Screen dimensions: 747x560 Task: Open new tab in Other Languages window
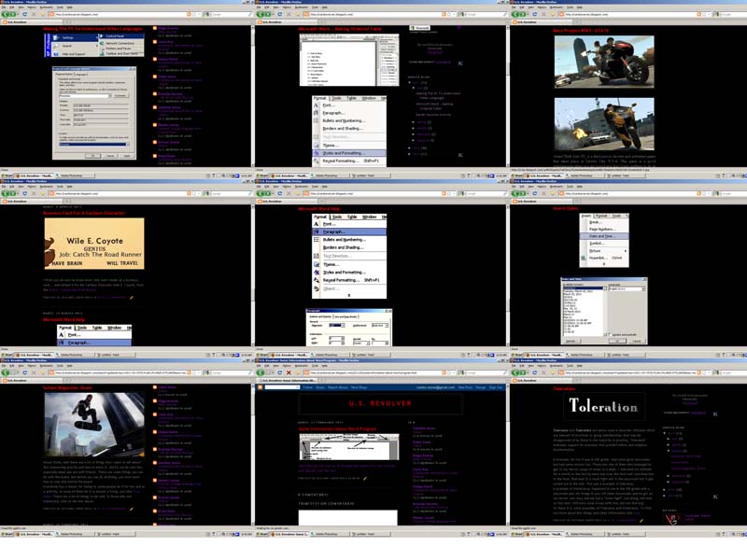click(68, 21)
